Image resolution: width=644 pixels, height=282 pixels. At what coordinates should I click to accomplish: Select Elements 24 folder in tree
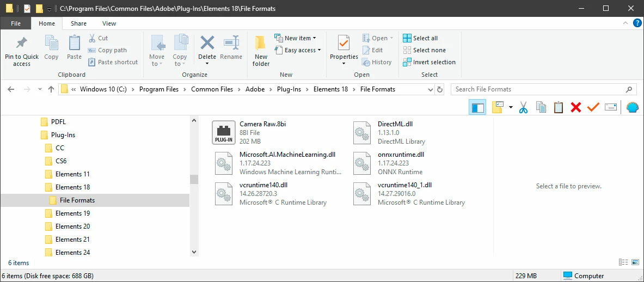(x=72, y=253)
